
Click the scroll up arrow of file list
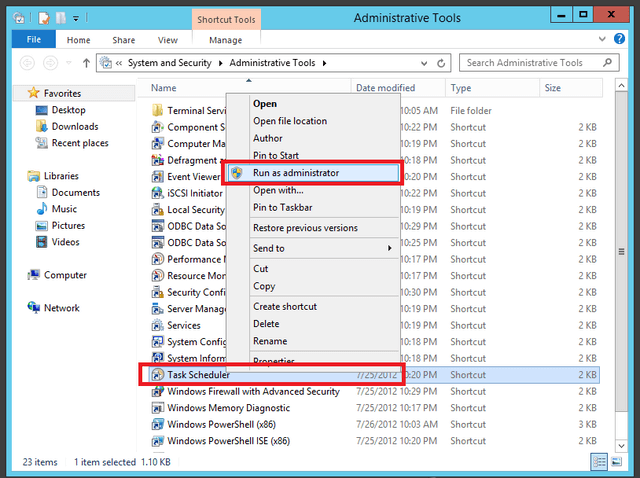coord(621,85)
